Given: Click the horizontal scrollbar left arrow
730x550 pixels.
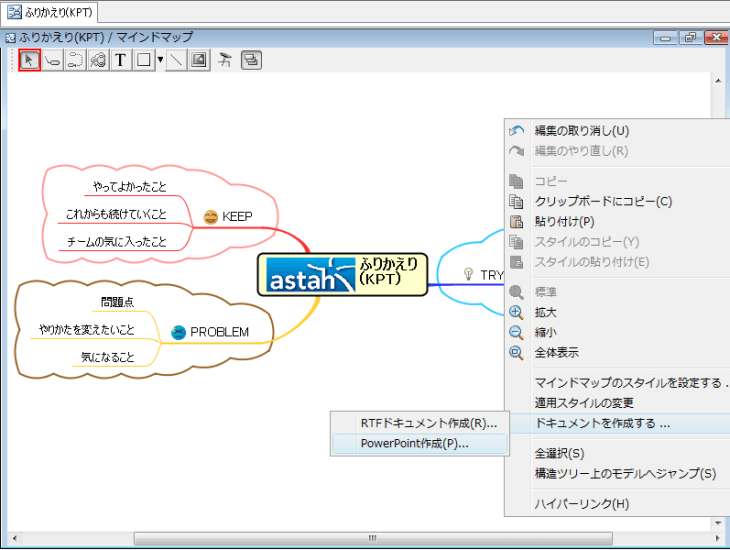Looking at the screenshot, I should (x=14, y=538).
